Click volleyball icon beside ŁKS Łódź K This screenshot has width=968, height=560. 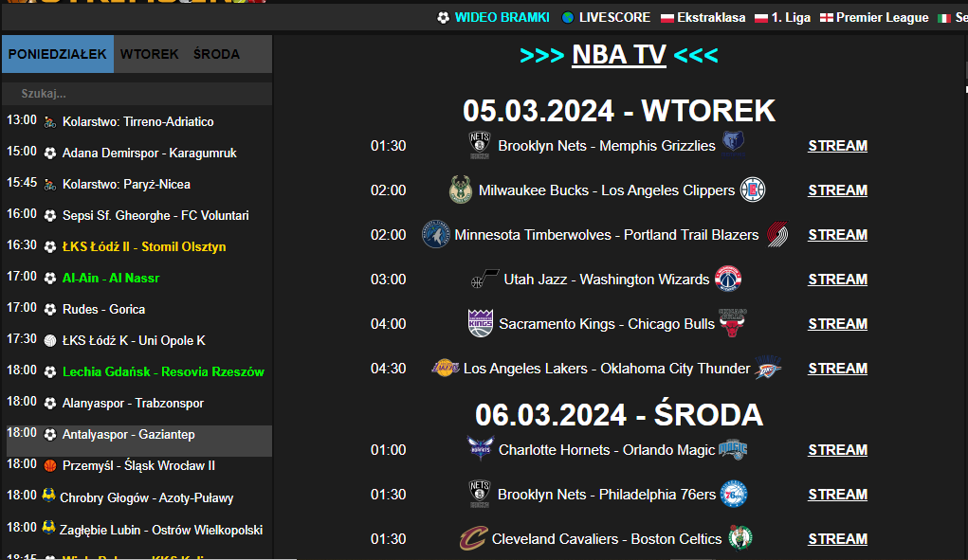tap(50, 340)
